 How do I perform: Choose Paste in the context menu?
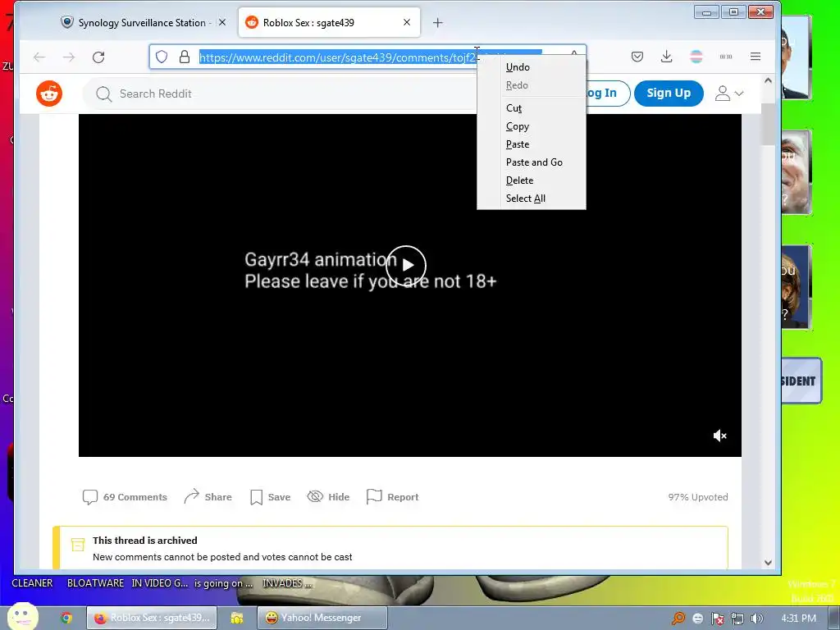click(x=532, y=144)
